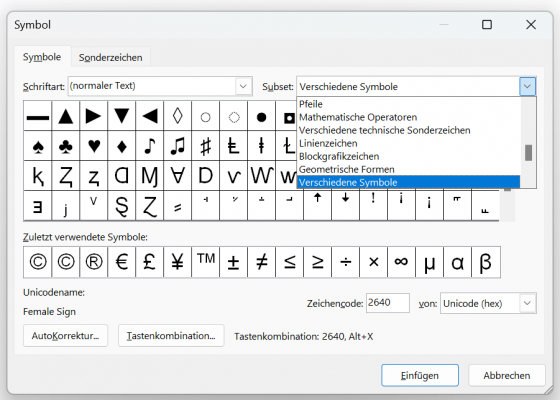Select the beamed eighth notes symbol
Image resolution: width=560 pixels, height=400 pixels.
click(x=178, y=146)
